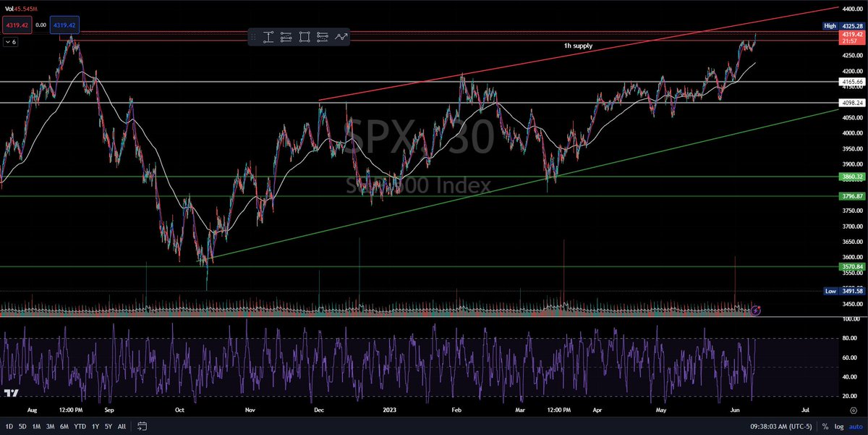Toggle auto scale mode

pyautogui.click(x=854, y=426)
